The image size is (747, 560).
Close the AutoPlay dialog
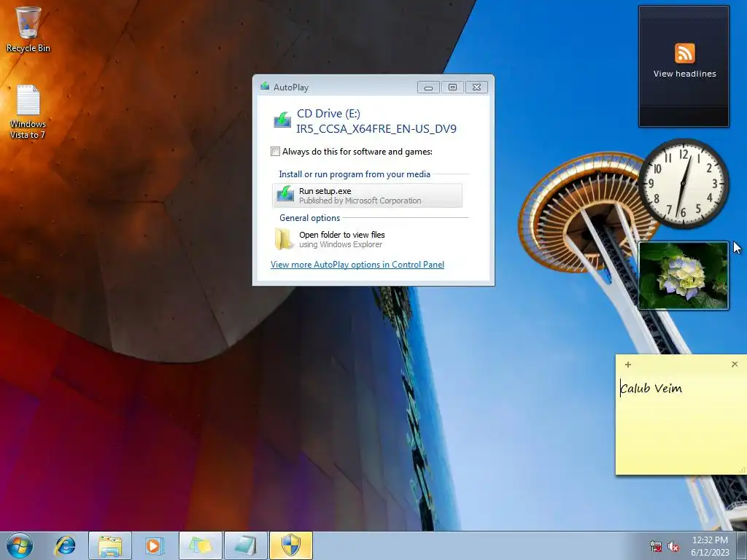coord(476,87)
